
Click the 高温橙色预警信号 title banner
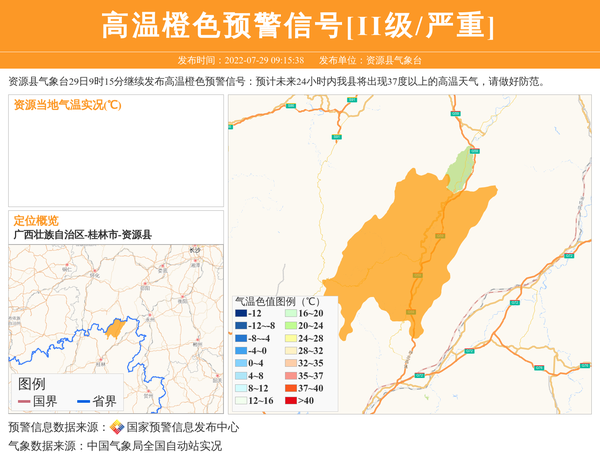299,26
